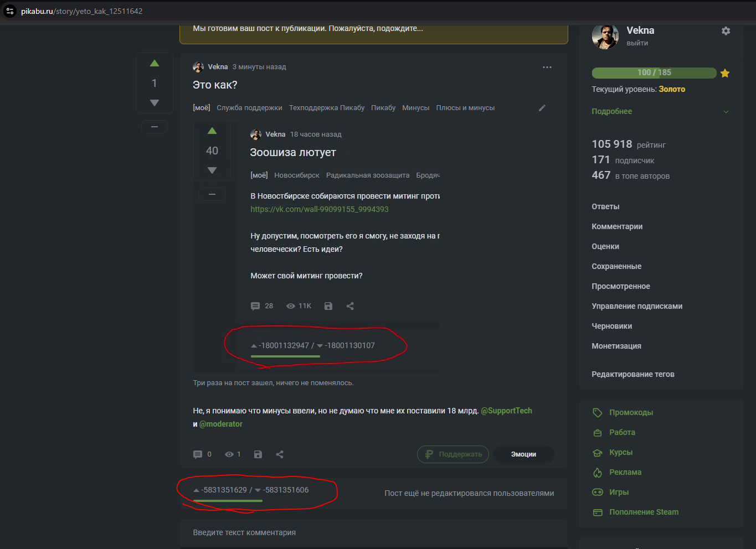Open comments via the bottom comment icon
Screen dimensions: 756x549
pyautogui.click(x=198, y=454)
